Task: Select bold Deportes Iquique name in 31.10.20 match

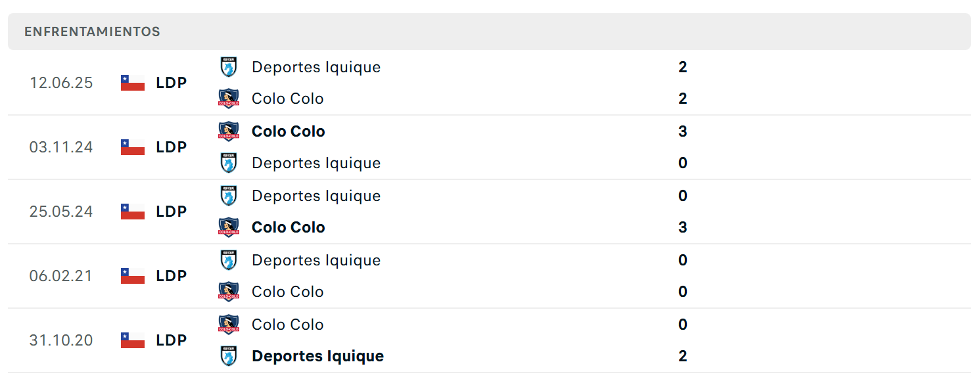Action: click(318, 356)
